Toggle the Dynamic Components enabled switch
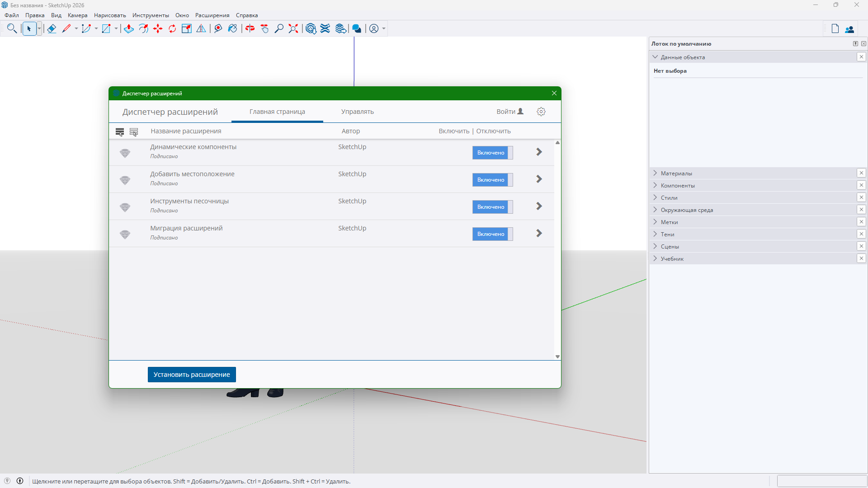Image resolution: width=868 pixels, height=488 pixels. pos(492,153)
